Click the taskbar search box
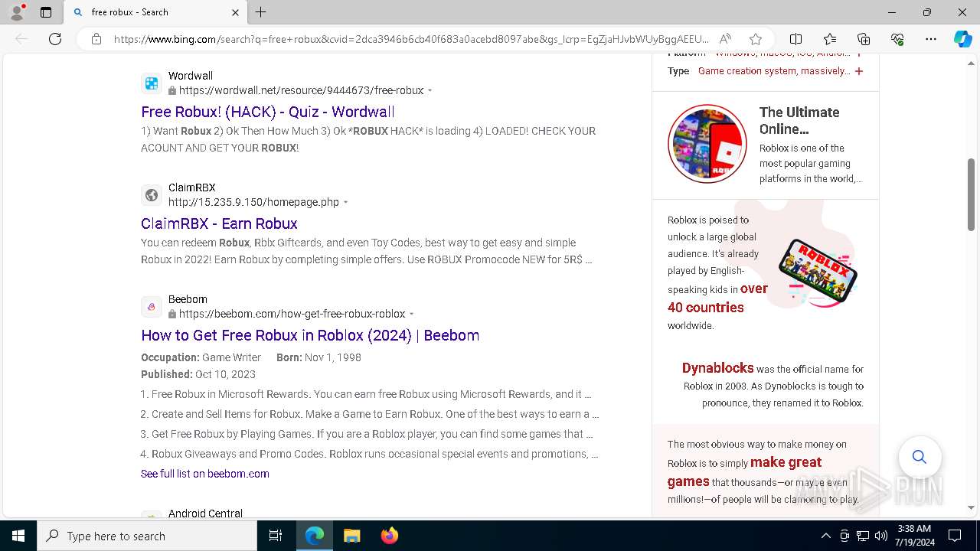The height and width of the screenshot is (551, 980). [147, 536]
